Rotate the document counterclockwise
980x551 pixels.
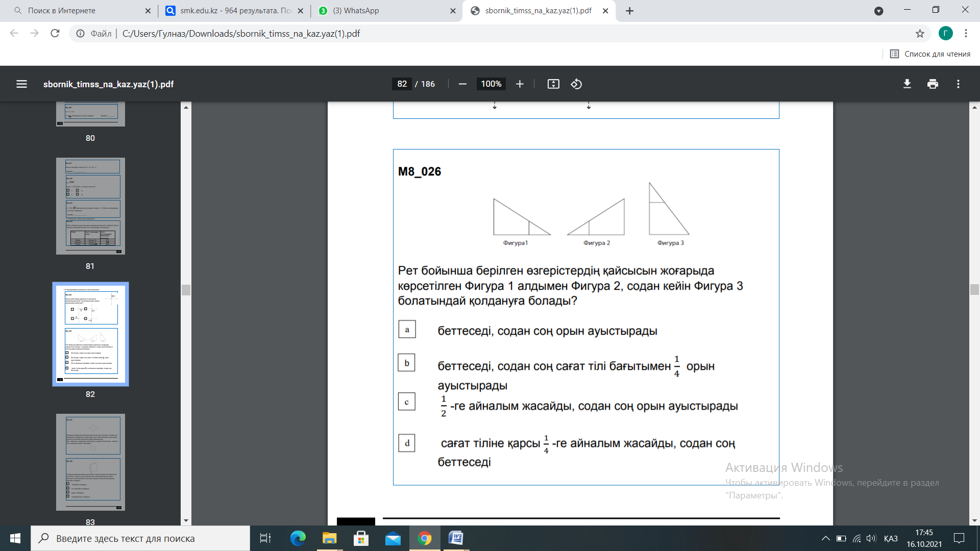point(576,84)
